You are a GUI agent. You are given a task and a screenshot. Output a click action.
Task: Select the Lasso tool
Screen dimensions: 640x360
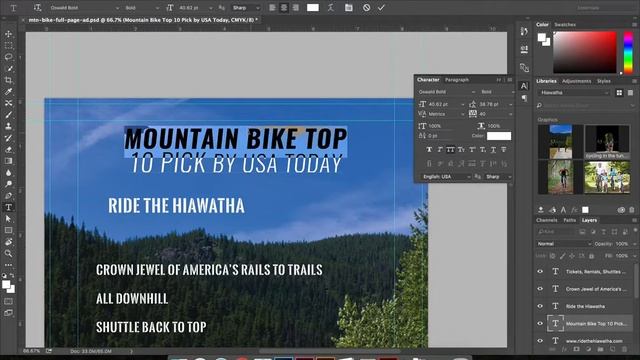8,57
